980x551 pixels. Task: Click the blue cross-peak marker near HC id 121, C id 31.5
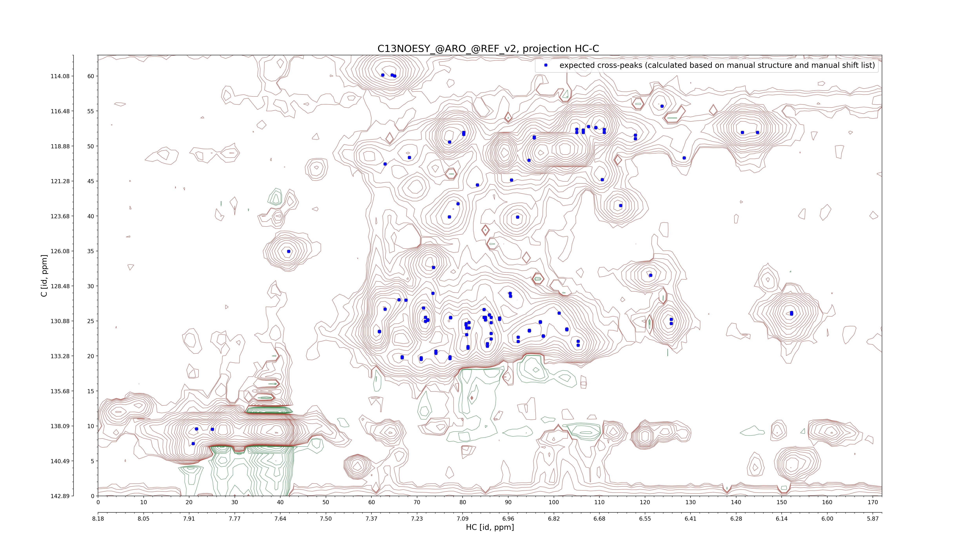click(651, 275)
